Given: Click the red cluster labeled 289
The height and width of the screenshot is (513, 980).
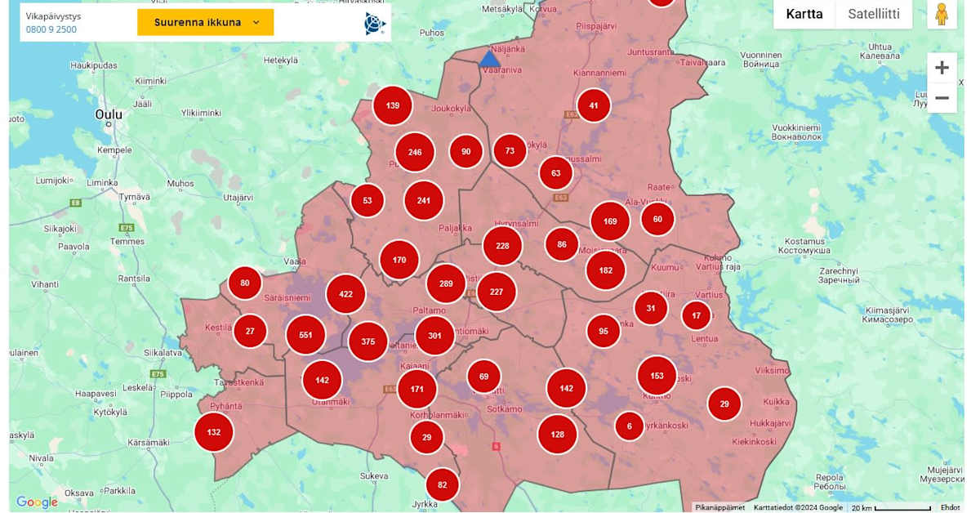Looking at the screenshot, I should (446, 283).
